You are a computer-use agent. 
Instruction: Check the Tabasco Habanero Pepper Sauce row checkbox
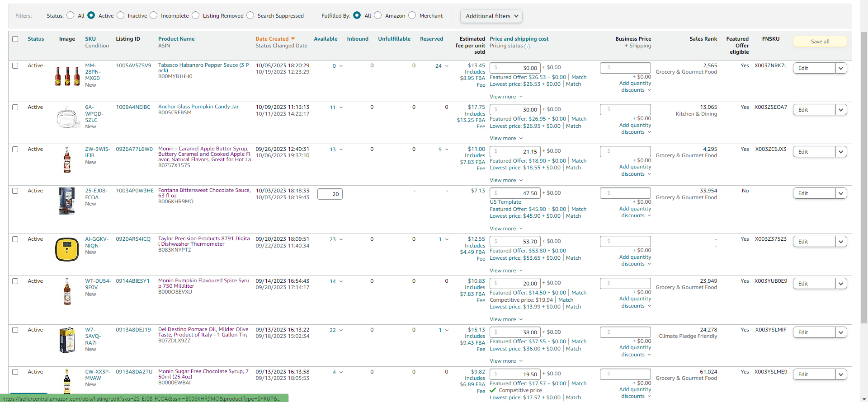15,65
